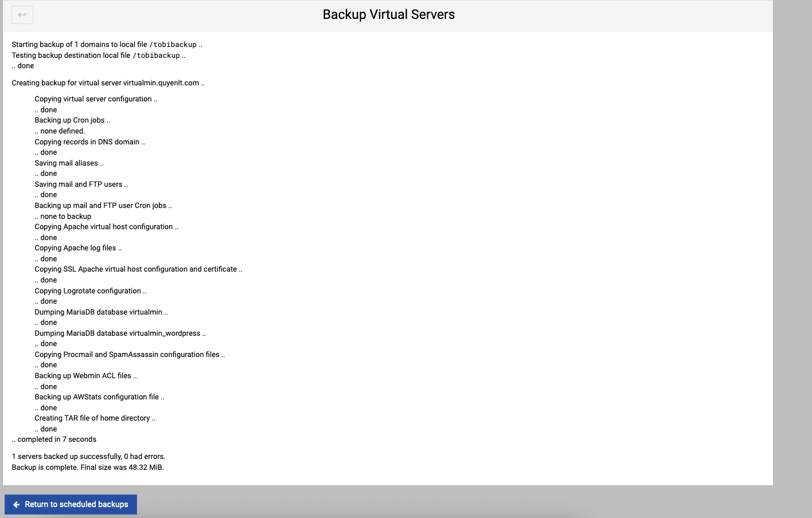812x518 pixels.
Task: Click the Creating TAR file of home directory line
Action: 95,418
